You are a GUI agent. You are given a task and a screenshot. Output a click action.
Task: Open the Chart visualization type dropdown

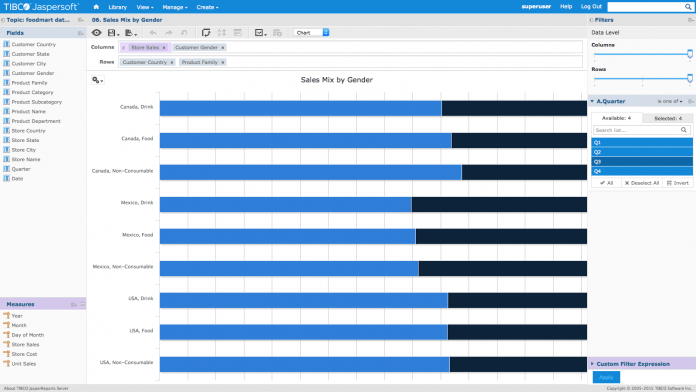pyautogui.click(x=311, y=33)
